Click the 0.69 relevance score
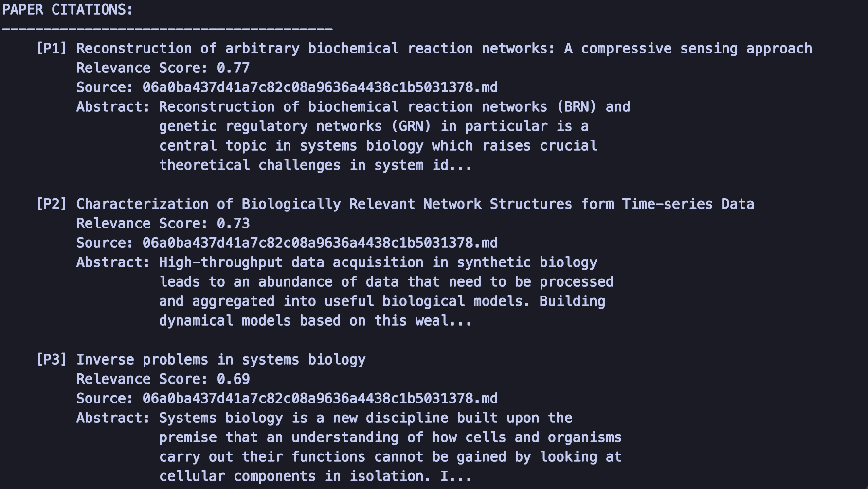 coord(233,379)
